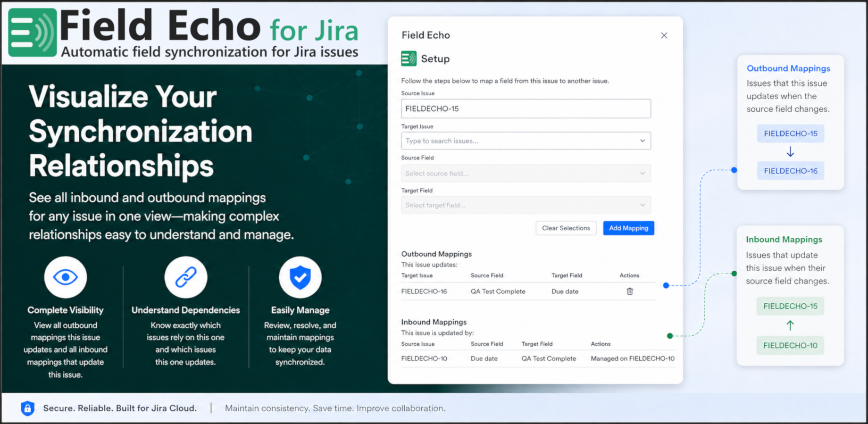Screen dimensions: 868x424
Task: Click the Outbound Mappings section title in dialog
Action: pos(436,254)
